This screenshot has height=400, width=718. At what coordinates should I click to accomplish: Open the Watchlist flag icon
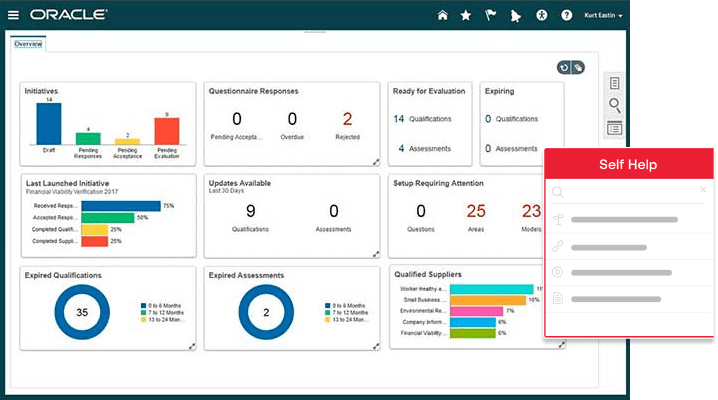[x=490, y=16]
